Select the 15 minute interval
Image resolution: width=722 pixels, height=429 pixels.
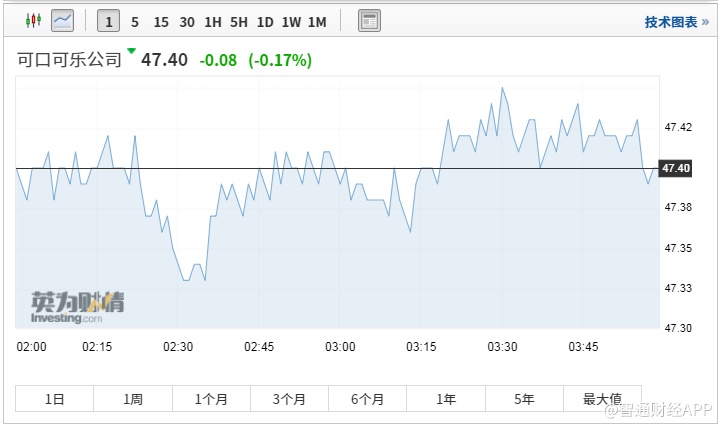(x=161, y=22)
